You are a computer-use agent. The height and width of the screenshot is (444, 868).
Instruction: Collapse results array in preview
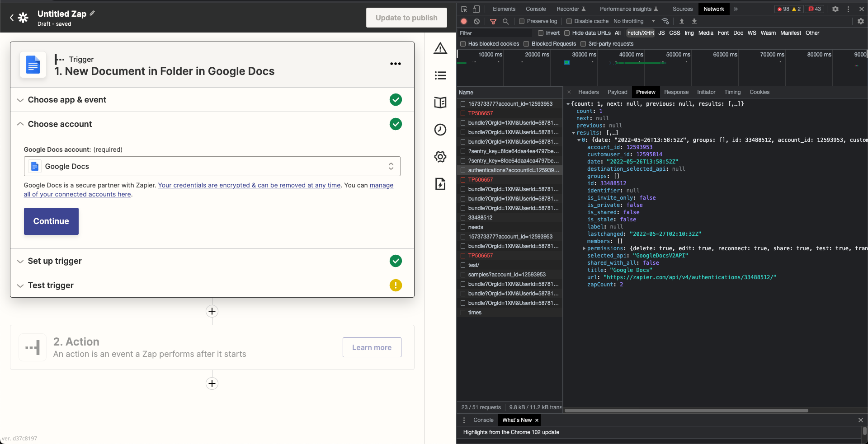pyautogui.click(x=574, y=133)
